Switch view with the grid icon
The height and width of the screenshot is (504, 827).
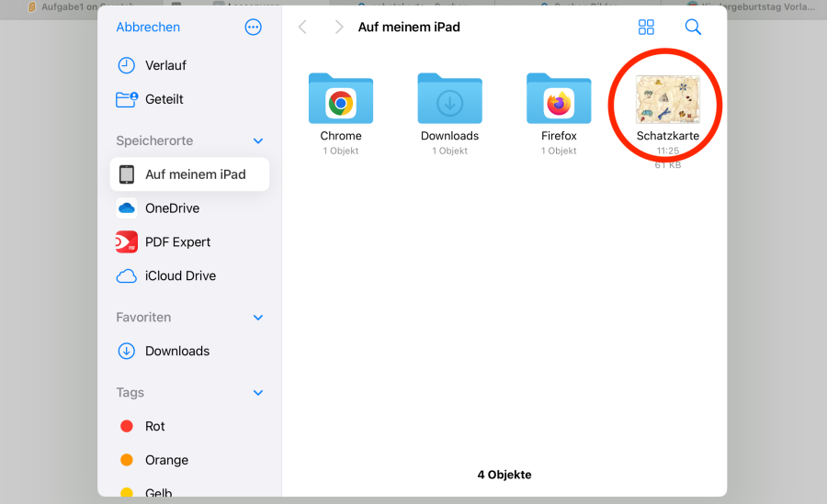tap(646, 28)
